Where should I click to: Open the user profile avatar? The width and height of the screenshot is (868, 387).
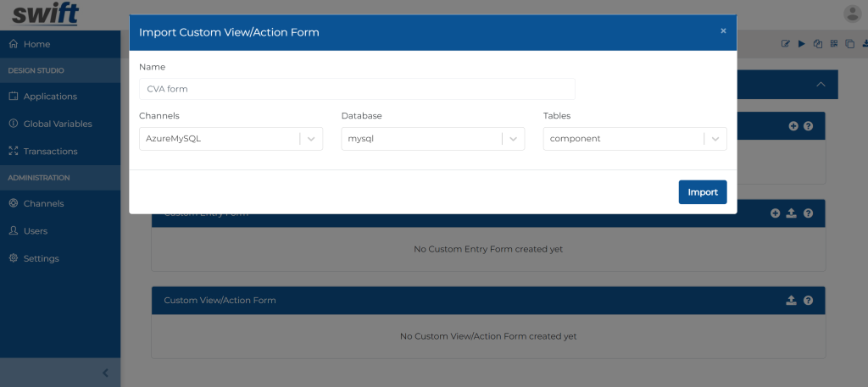pyautogui.click(x=853, y=14)
